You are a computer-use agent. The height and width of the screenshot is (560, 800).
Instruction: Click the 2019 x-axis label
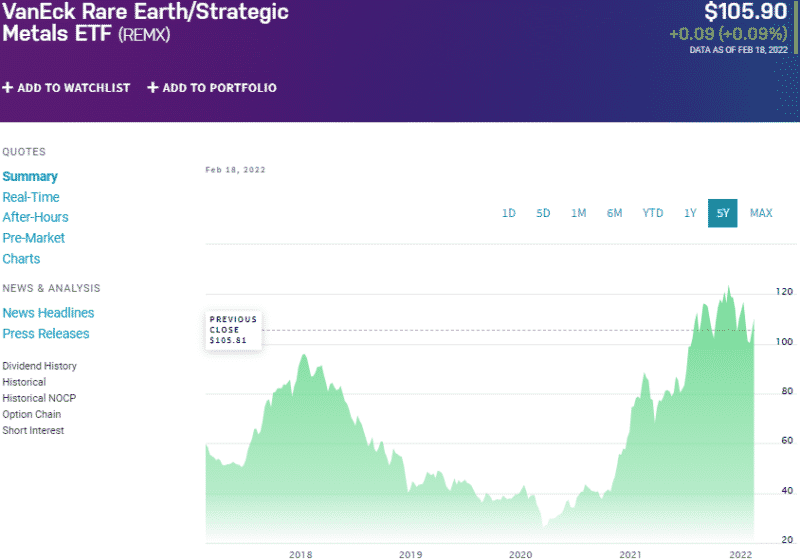tap(411, 554)
